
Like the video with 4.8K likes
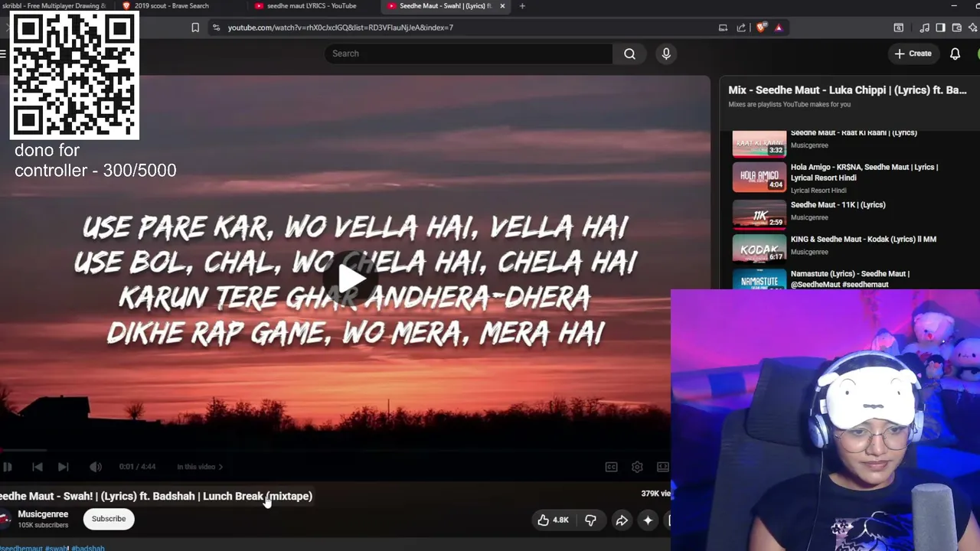pyautogui.click(x=553, y=520)
